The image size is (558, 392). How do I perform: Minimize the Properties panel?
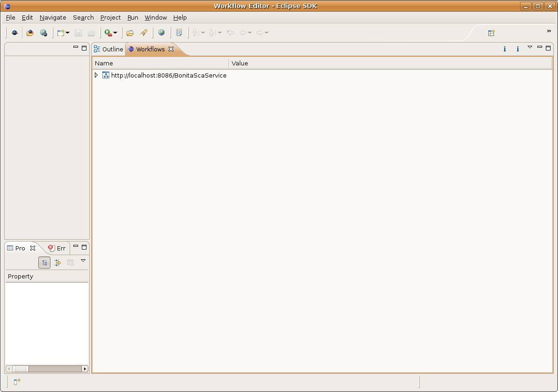pyautogui.click(x=75, y=246)
